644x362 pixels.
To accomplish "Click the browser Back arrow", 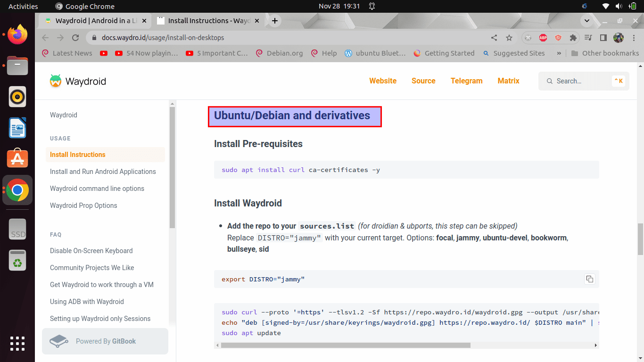I will [45, 38].
